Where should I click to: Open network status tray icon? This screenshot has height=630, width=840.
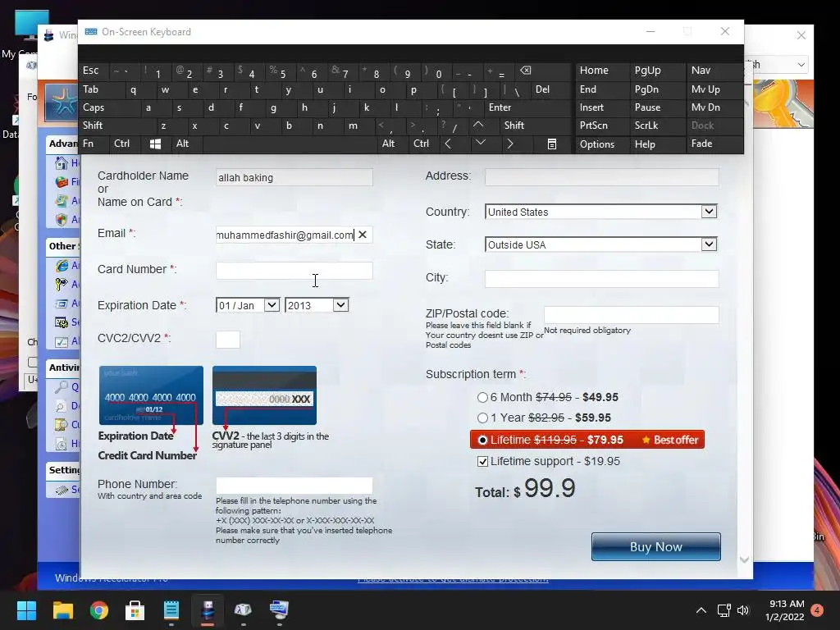tap(724, 610)
